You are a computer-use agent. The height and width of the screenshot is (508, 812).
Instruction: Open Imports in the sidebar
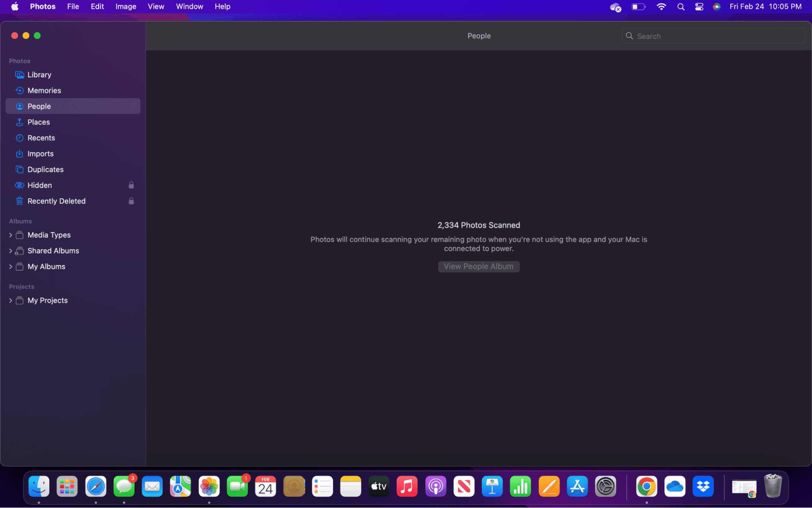73,154
